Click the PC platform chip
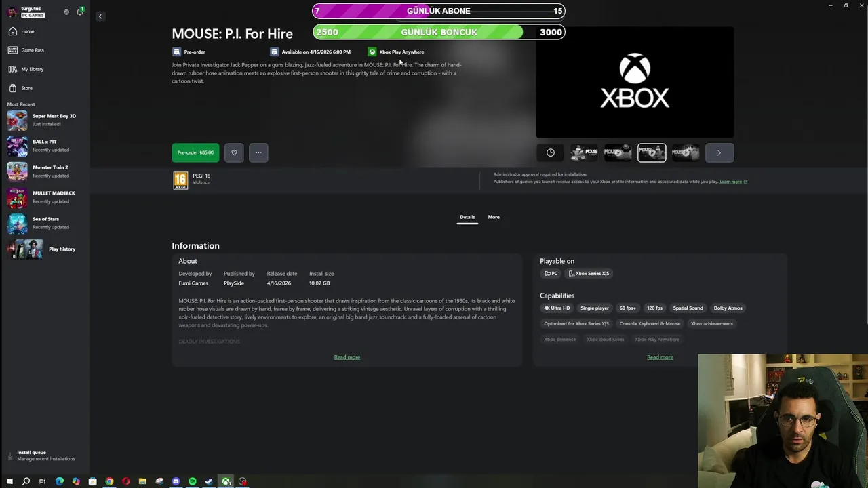The width and height of the screenshot is (868, 488). [551, 274]
